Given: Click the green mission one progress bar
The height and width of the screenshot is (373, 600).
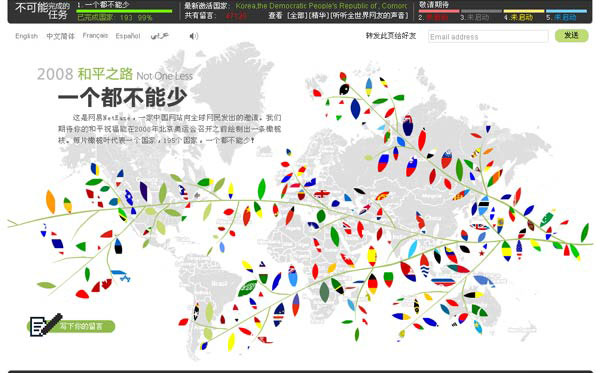Looking at the screenshot, I should pos(124,11).
